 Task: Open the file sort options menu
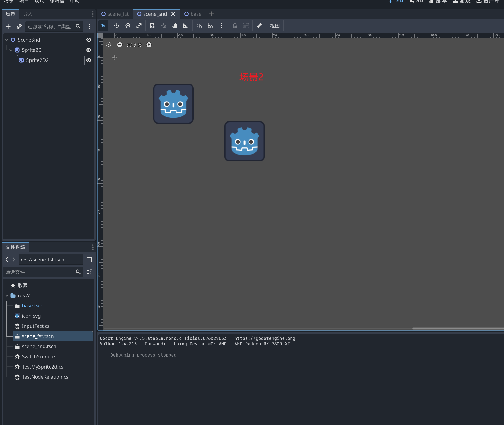point(89,272)
